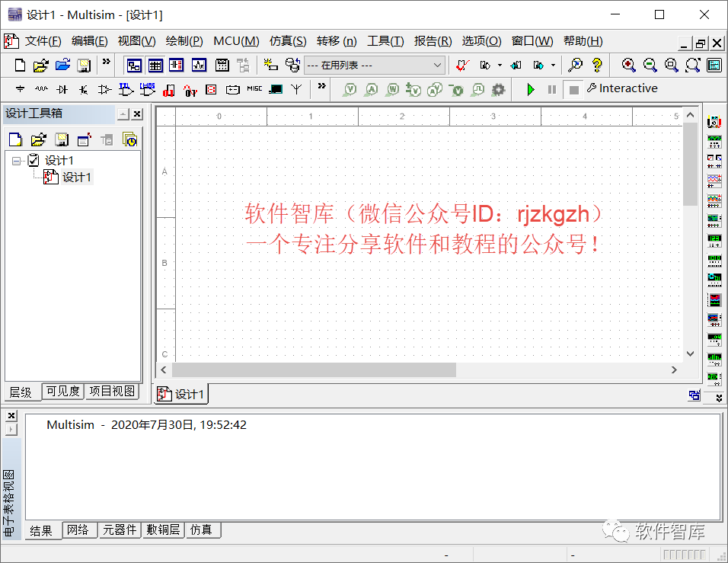The width and height of the screenshot is (728, 563).
Task: Open the MISC components icon
Action: pos(254,88)
